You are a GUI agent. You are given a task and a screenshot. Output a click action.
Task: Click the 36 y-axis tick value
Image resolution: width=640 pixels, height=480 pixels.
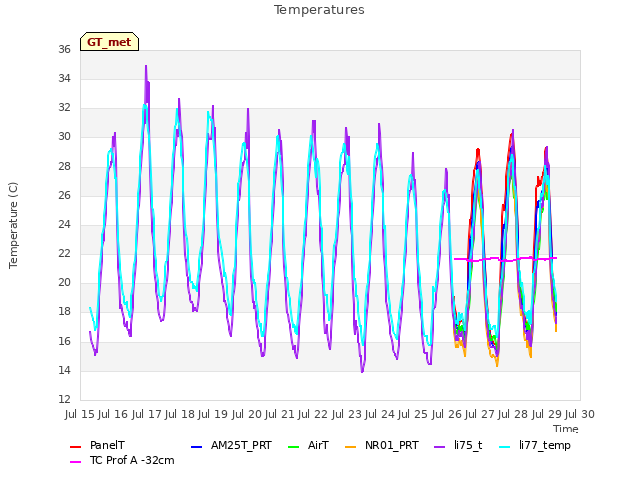(x=64, y=49)
